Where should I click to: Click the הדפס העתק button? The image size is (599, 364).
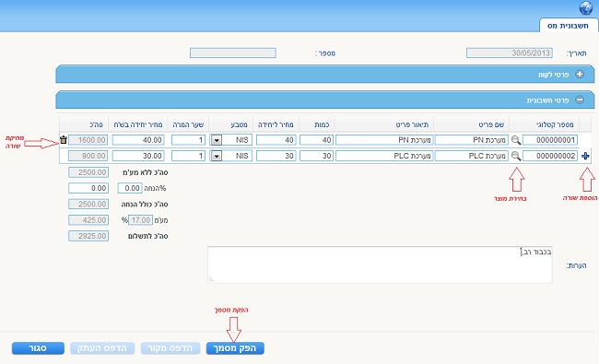[x=102, y=348]
